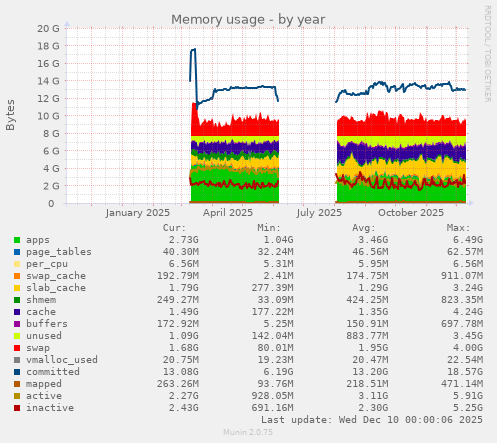Click the 'July 2025' axis label
The image size is (497, 443).
(x=319, y=213)
